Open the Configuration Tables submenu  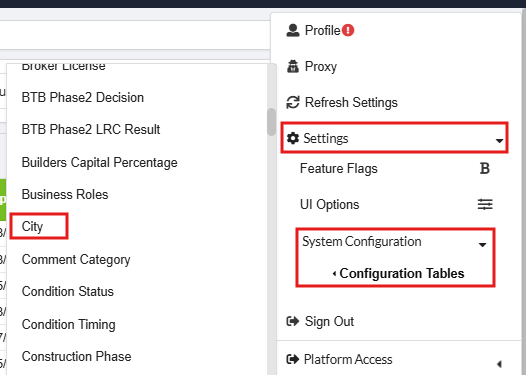coord(402,273)
